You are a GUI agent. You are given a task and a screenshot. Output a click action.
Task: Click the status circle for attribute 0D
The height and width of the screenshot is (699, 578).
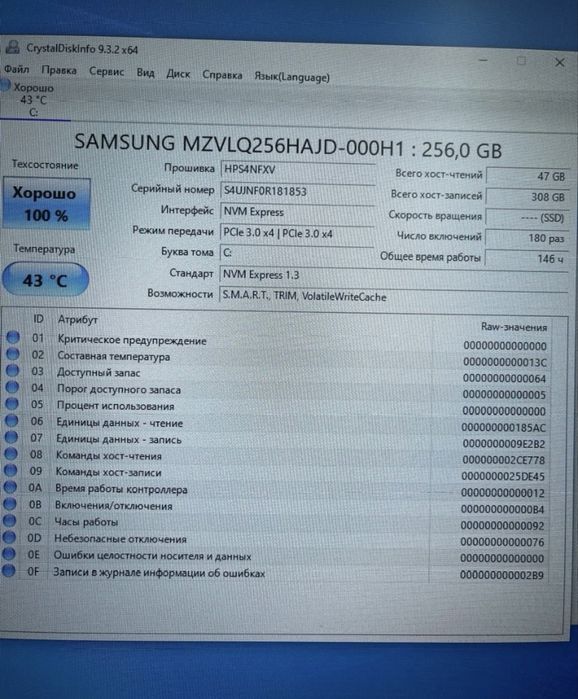click(9, 537)
